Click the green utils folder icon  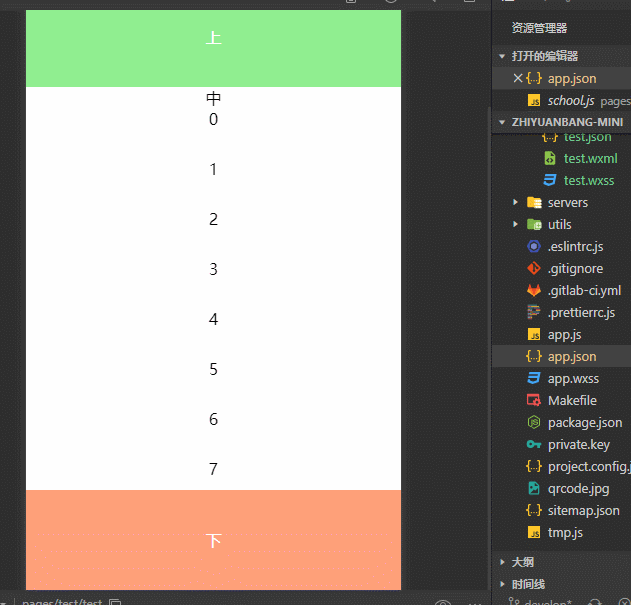[x=534, y=224]
